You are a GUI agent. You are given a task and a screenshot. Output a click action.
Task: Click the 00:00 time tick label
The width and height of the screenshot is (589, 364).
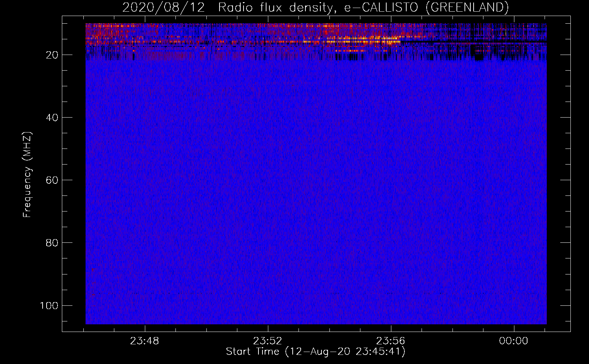(514, 341)
